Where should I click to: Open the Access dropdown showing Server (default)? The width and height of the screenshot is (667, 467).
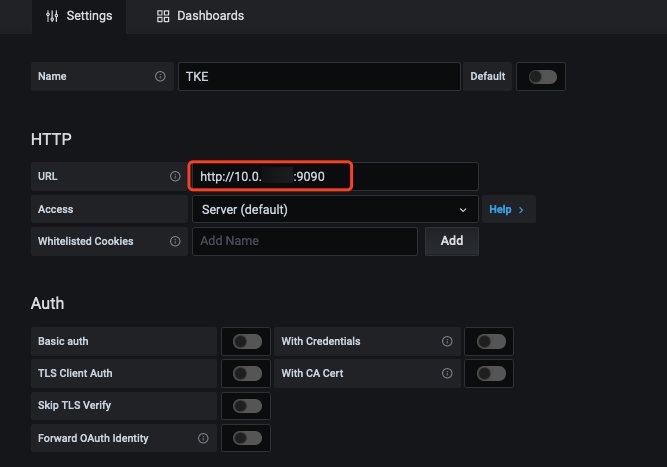334,210
